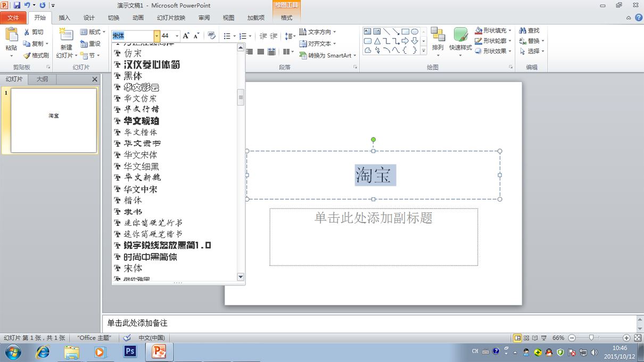This screenshot has width=644, height=362.
Task: Click the Arrange (排列) icon
Action: (x=438, y=35)
